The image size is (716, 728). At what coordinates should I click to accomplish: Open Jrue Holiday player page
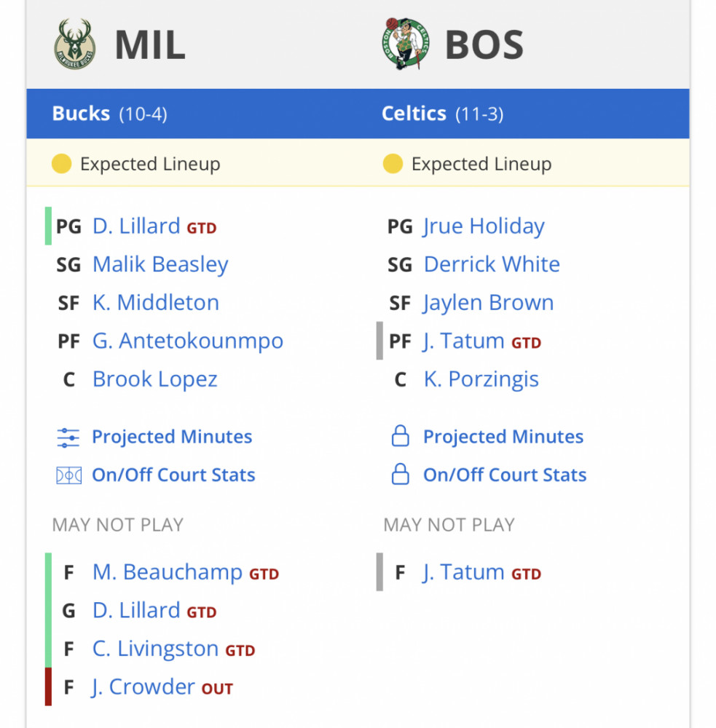[x=484, y=226]
